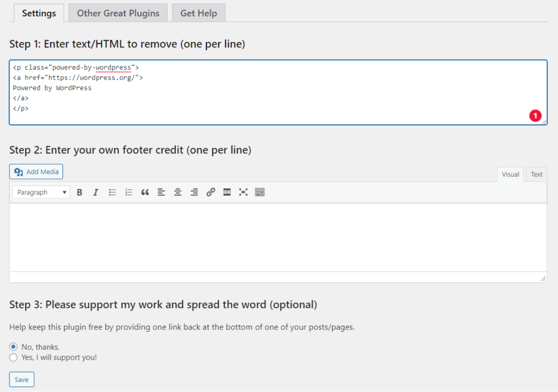
Task: Save the plugin settings
Action: [x=22, y=380]
